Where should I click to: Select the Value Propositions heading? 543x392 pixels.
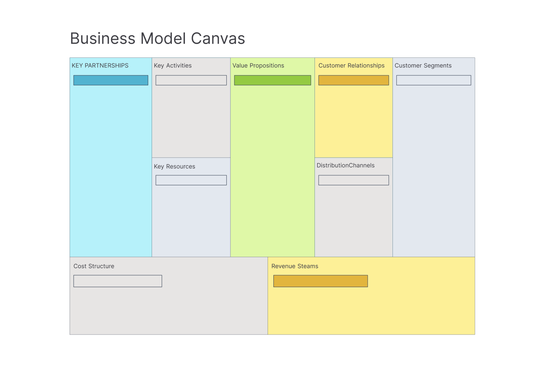click(258, 65)
